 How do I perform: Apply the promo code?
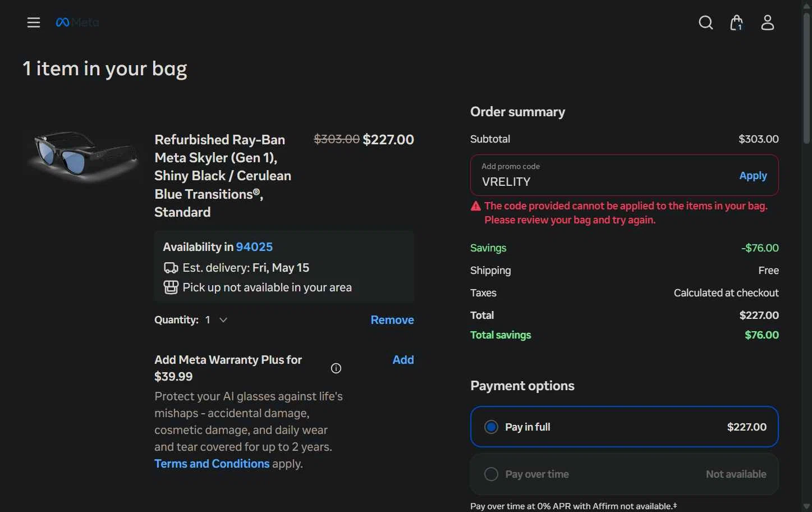pyautogui.click(x=753, y=176)
